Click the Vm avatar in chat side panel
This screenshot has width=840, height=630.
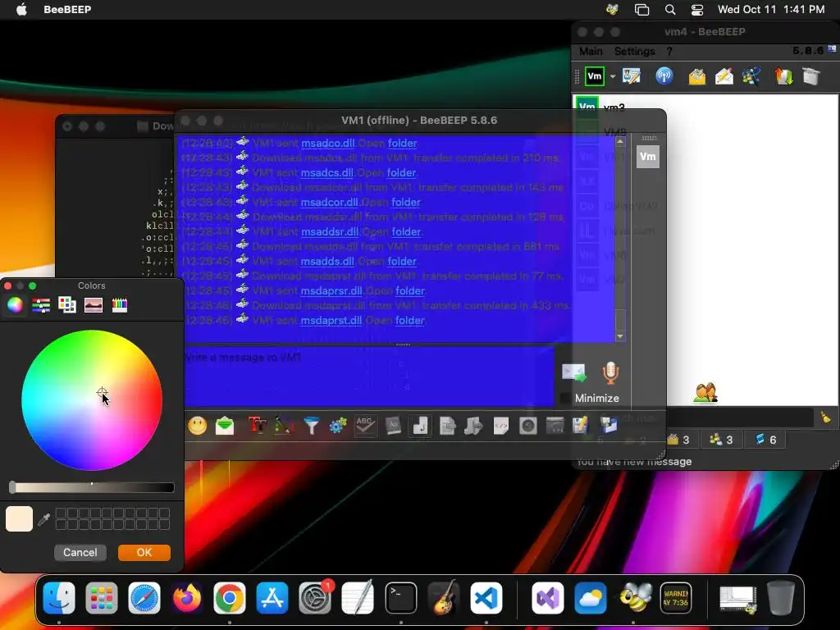click(648, 157)
